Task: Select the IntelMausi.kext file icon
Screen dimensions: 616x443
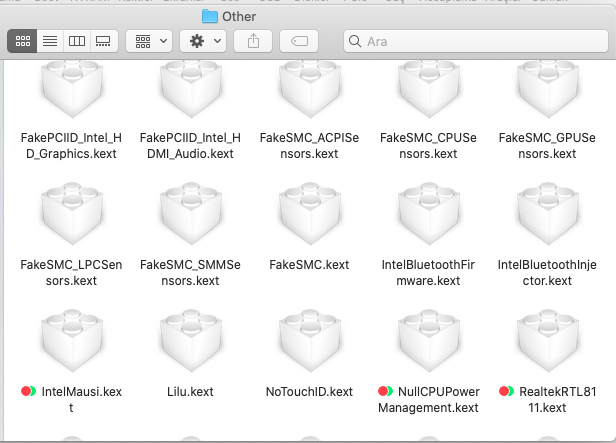Action: tap(70, 341)
